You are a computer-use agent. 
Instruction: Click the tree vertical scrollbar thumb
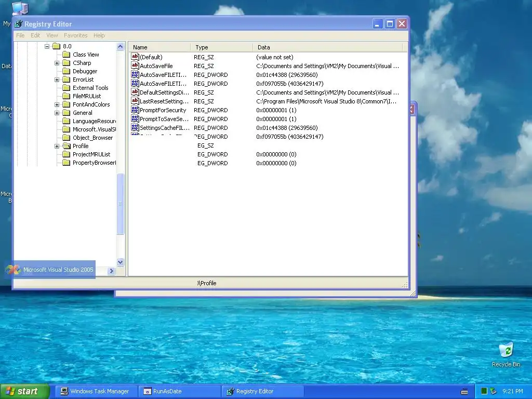click(x=121, y=204)
